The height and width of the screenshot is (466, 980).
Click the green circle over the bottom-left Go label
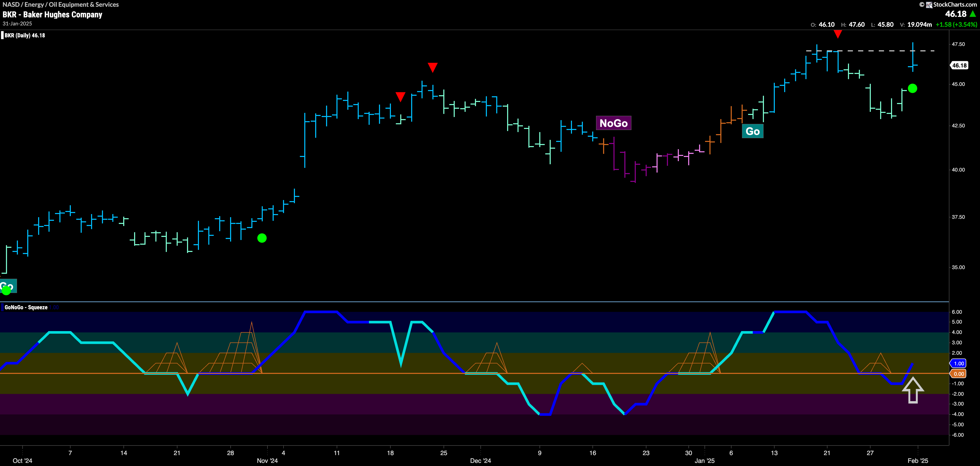click(6, 291)
